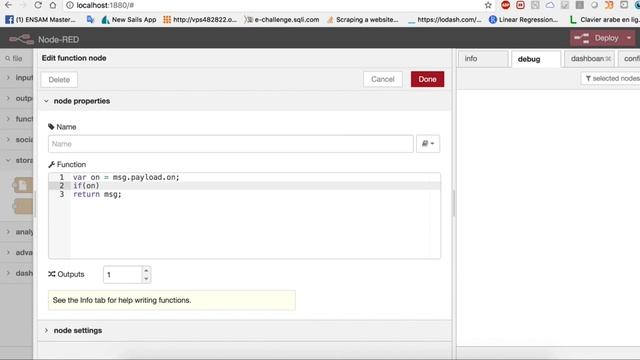
Task: Click the selected nodes filter button
Action: click(611, 78)
